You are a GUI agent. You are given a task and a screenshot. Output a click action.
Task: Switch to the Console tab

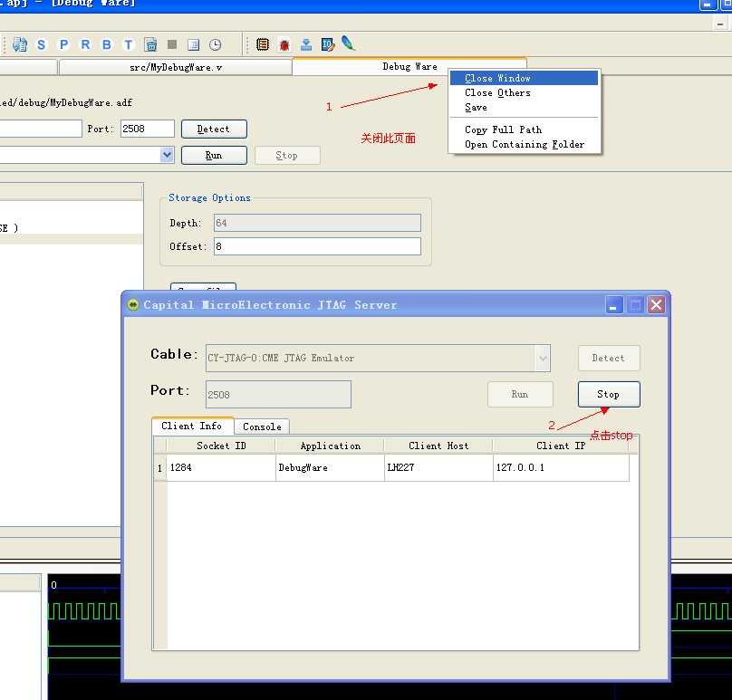tap(262, 427)
